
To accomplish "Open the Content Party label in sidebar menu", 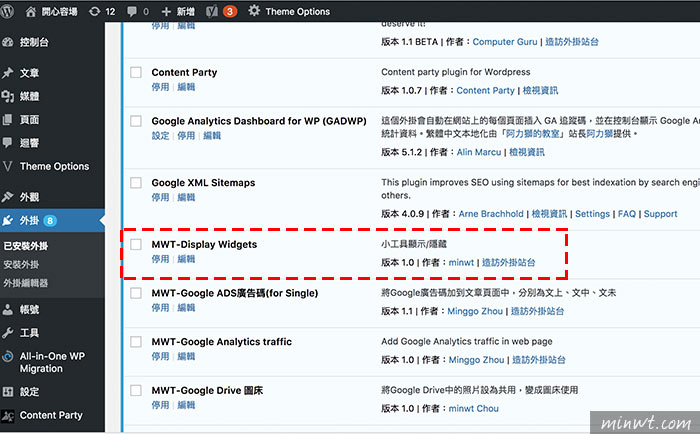I will coord(51,415).
